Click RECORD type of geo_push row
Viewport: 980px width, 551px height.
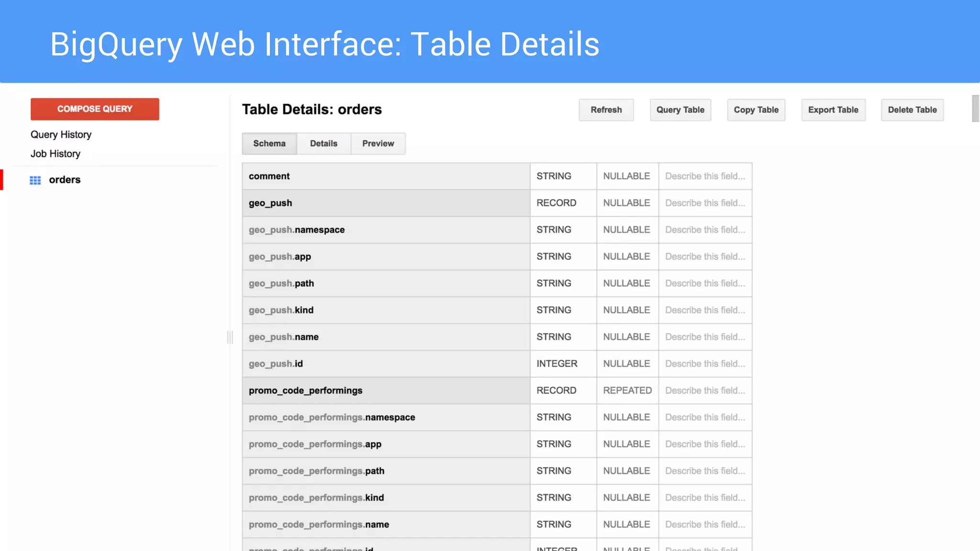coord(556,203)
